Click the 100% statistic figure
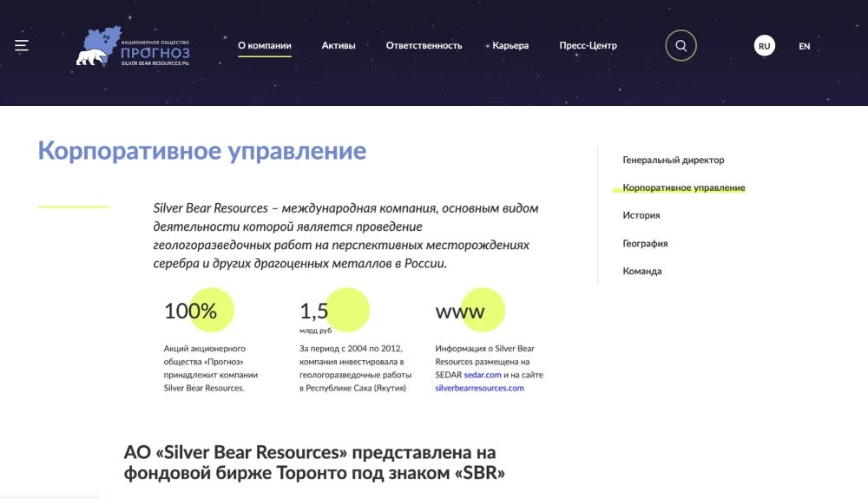The height and width of the screenshot is (499, 868). (190, 311)
